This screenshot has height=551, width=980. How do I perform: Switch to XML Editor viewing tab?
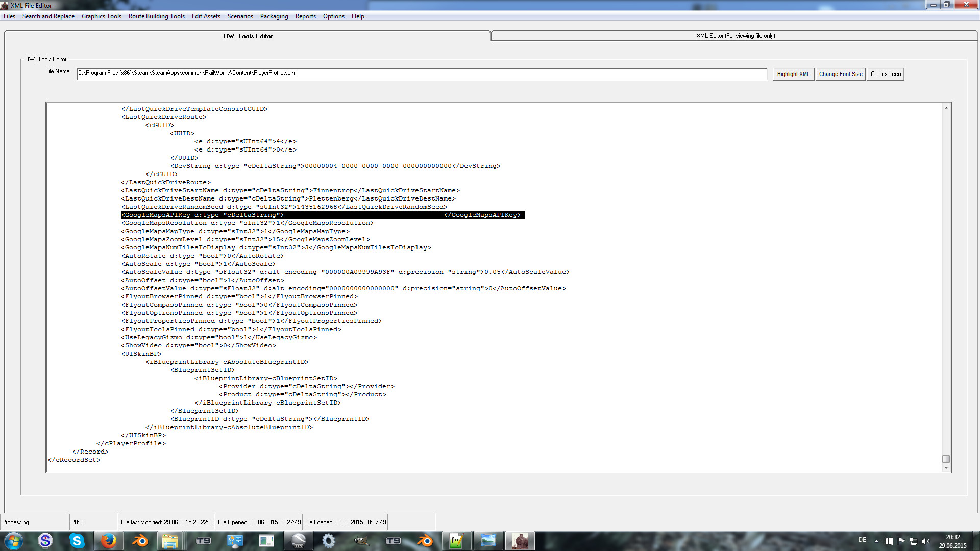[x=735, y=36]
